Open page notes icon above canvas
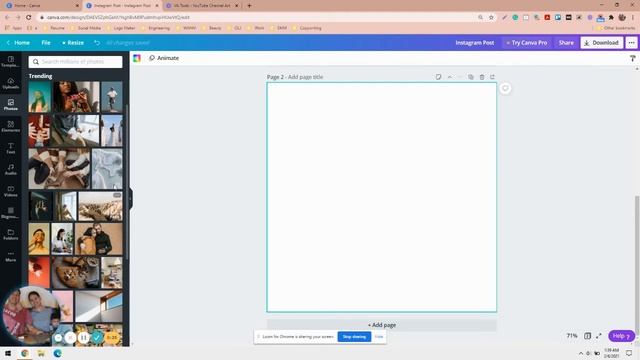This screenshot has width=640, height=360. click(x=438, y=77)
